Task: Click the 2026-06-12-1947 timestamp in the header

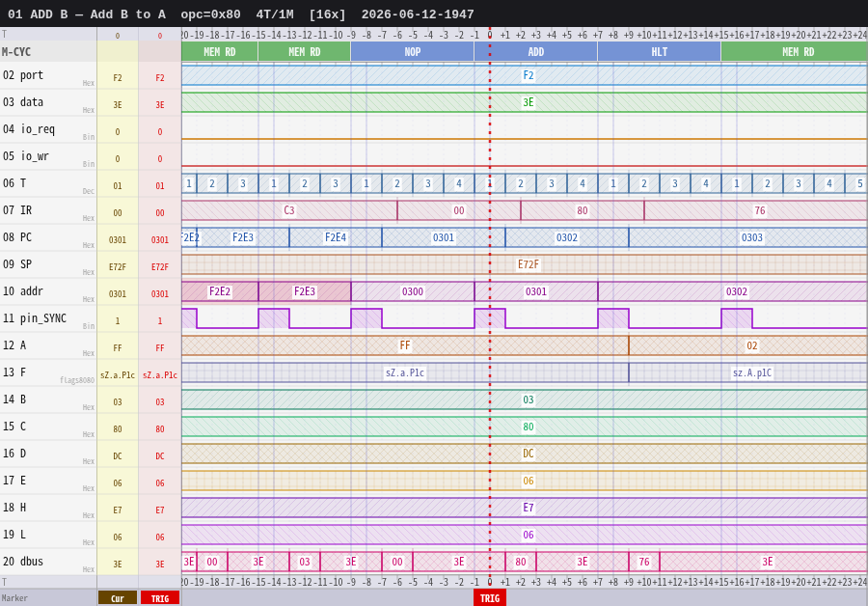Action: pos(418,14)
